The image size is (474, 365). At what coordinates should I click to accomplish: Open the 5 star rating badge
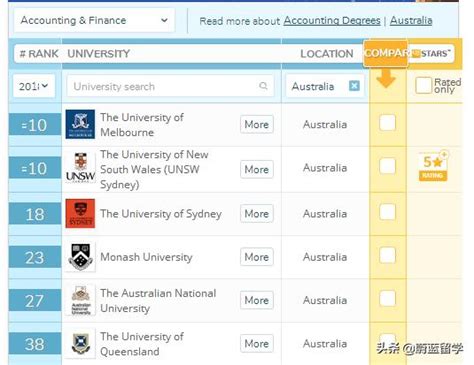pyautogui.click(x=433, y=166)
